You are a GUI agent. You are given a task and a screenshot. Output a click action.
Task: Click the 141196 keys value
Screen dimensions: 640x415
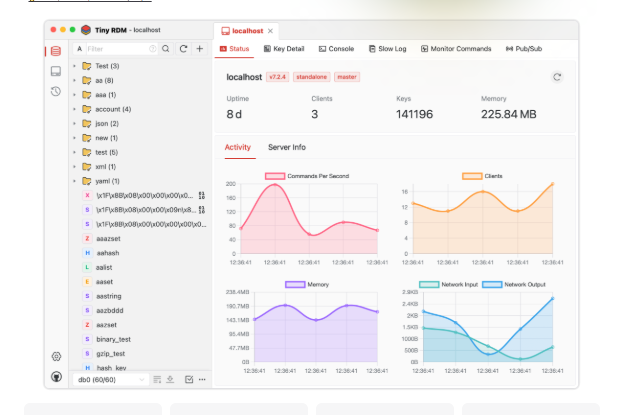click(414, 114)
